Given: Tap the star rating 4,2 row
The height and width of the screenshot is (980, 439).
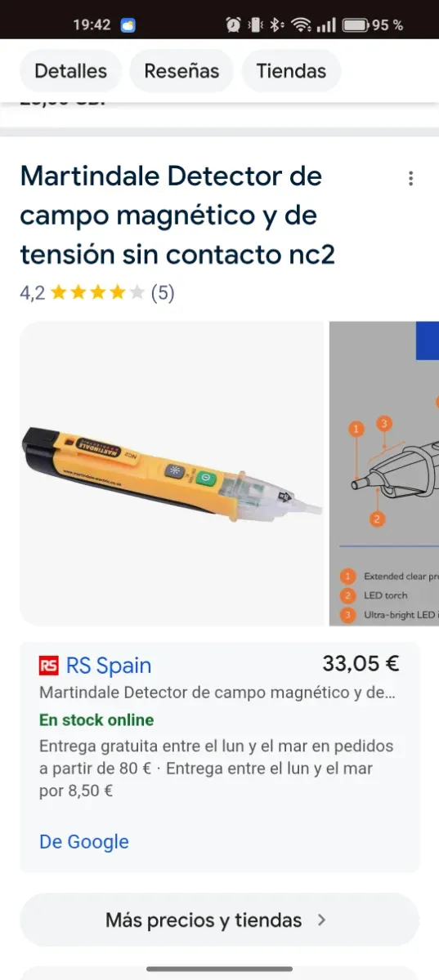Looking at the screenshot, I should tap(97, 292).
